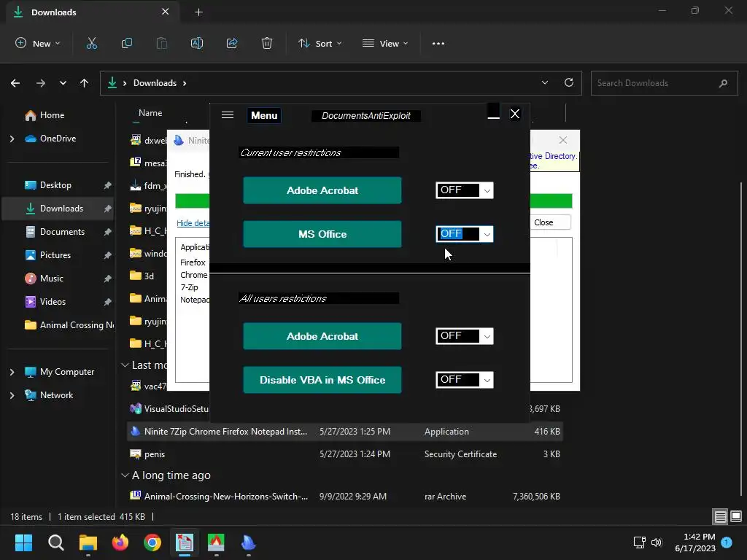Open File Explorer from the taskbar

(x=88, y=542)
